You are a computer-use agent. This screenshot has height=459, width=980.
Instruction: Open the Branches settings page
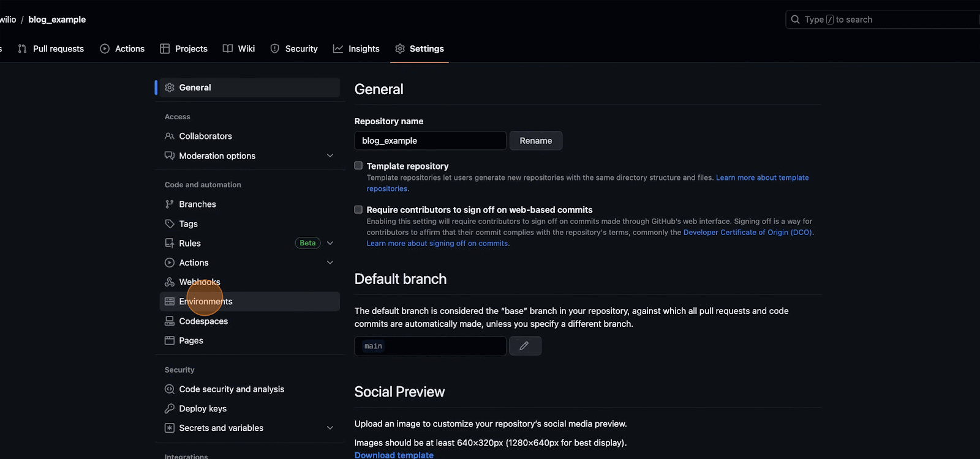point(250,204)
